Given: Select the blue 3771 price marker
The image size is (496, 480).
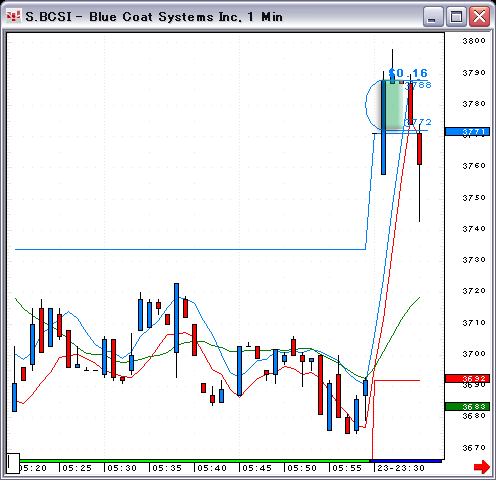Looking at the screenshot, I should click(x=467, y=132).
